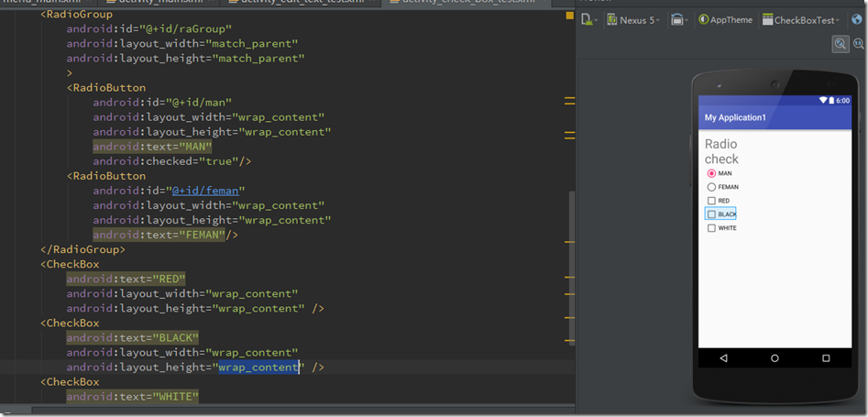
Task: Click the locale globe icon
Action: click(856, 19)
